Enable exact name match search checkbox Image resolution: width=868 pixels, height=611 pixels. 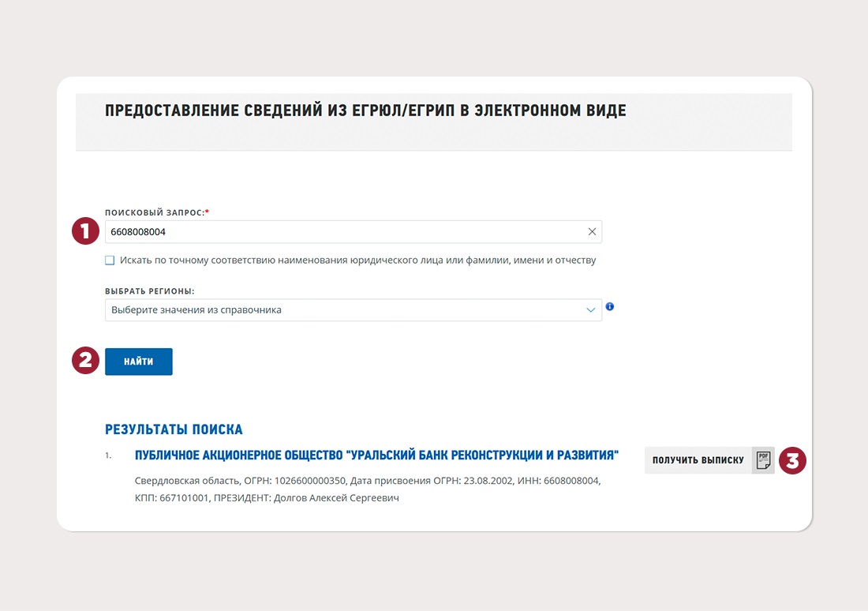pyautogui.click(x=110, y=261)
